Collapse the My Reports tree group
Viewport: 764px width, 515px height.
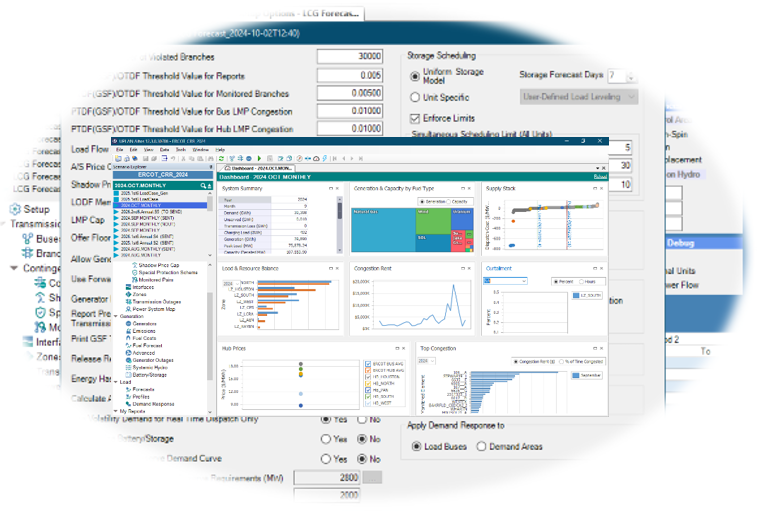point(115,411)
